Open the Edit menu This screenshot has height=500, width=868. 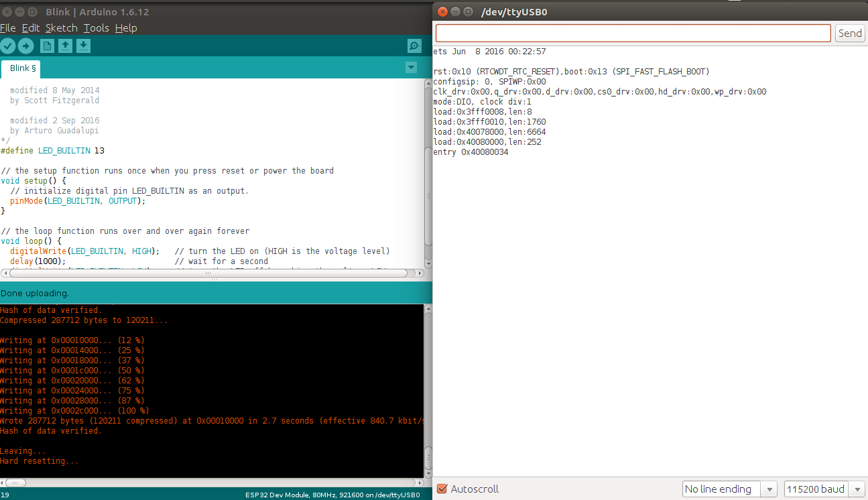tap(31, 28)
